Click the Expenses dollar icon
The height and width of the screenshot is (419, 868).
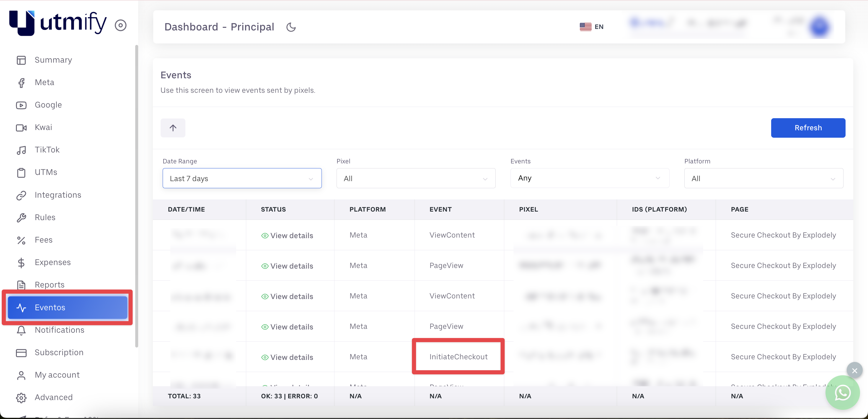[21, 262]
